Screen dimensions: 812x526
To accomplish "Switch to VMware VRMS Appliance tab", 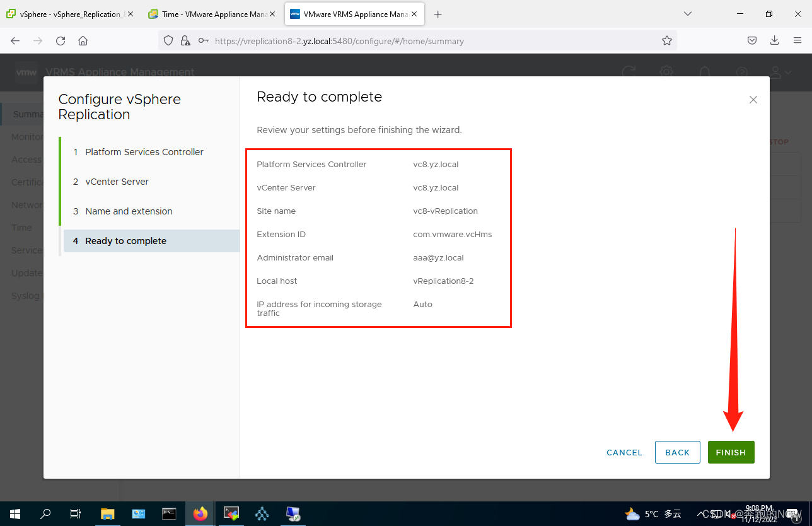I will tap(354, 14).
